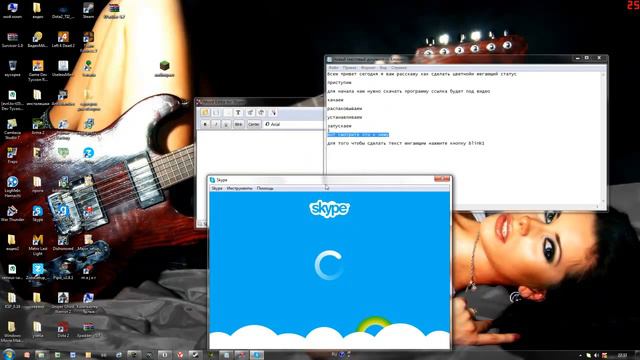Close the Skype window

pyautogui.click(x=442, y=179)
